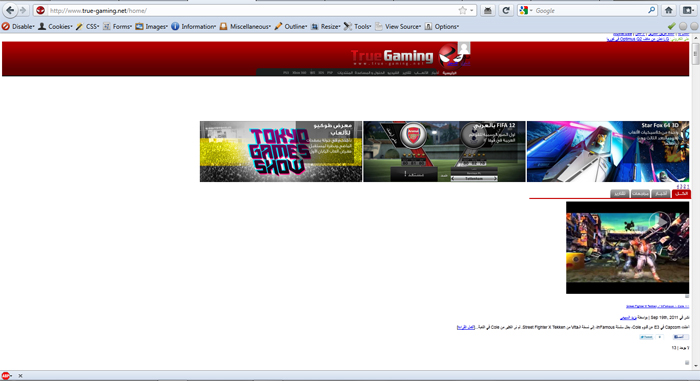Screen dimensions: 700x381
Task: Close the add-on bar with X
Action: 21,376
